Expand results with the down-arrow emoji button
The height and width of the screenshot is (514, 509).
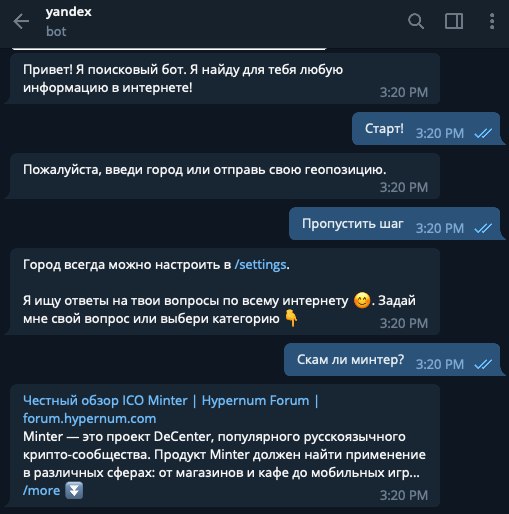pos(74,491)
